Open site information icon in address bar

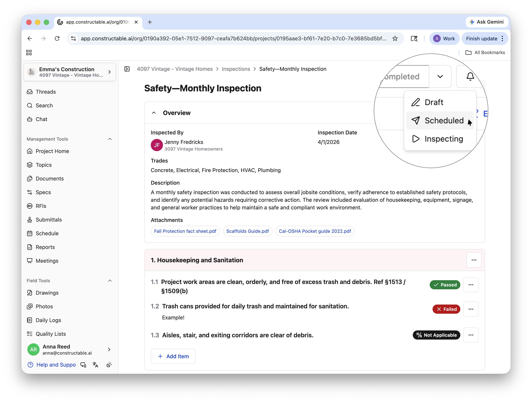[74, 38]
